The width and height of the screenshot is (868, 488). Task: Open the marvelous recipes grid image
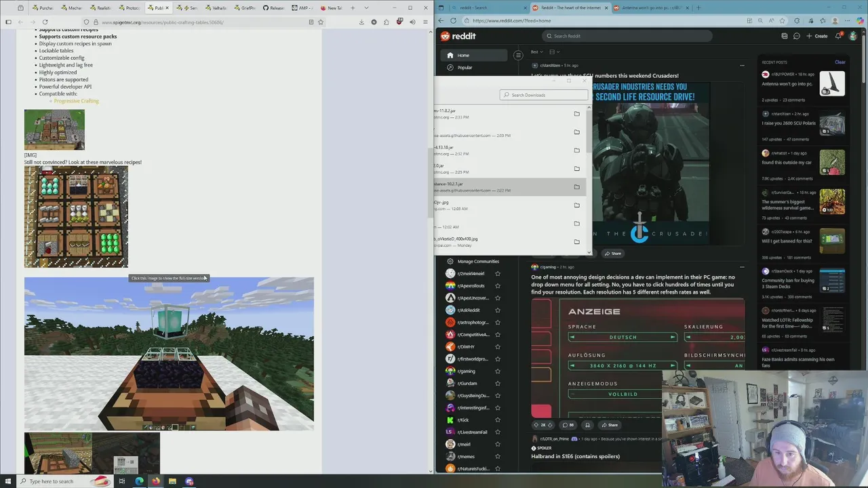click(76, 218)
